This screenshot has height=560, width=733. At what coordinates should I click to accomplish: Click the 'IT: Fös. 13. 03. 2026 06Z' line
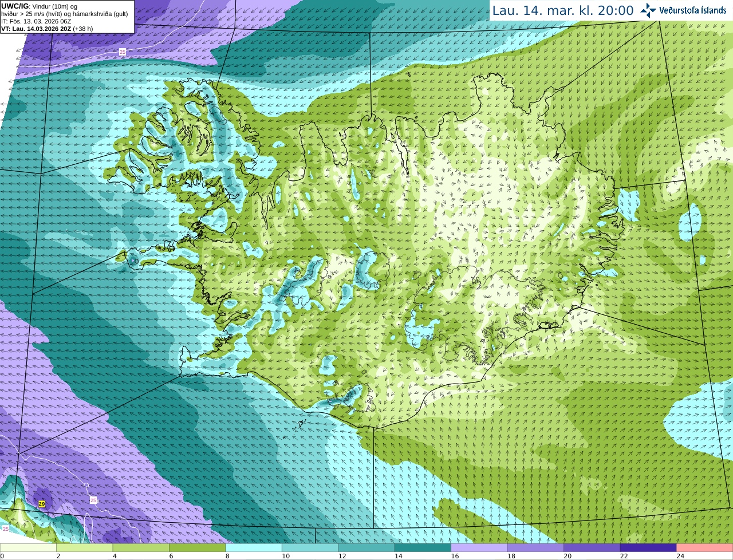click(x=36, y=21)
